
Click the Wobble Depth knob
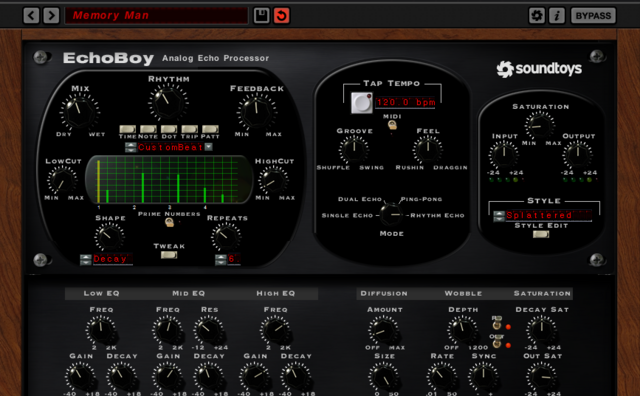click(462, 330)
